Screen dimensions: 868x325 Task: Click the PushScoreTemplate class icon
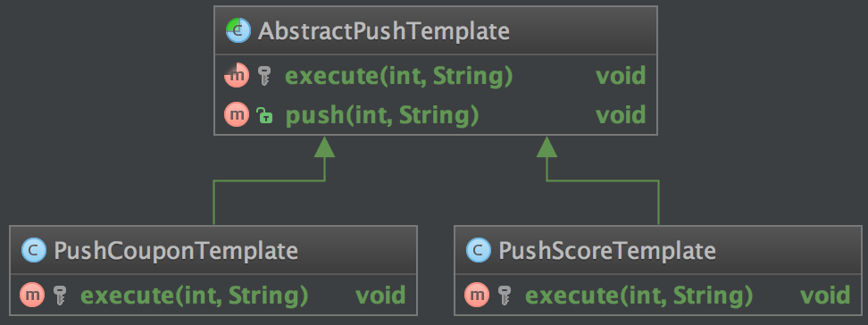point(479,251)
